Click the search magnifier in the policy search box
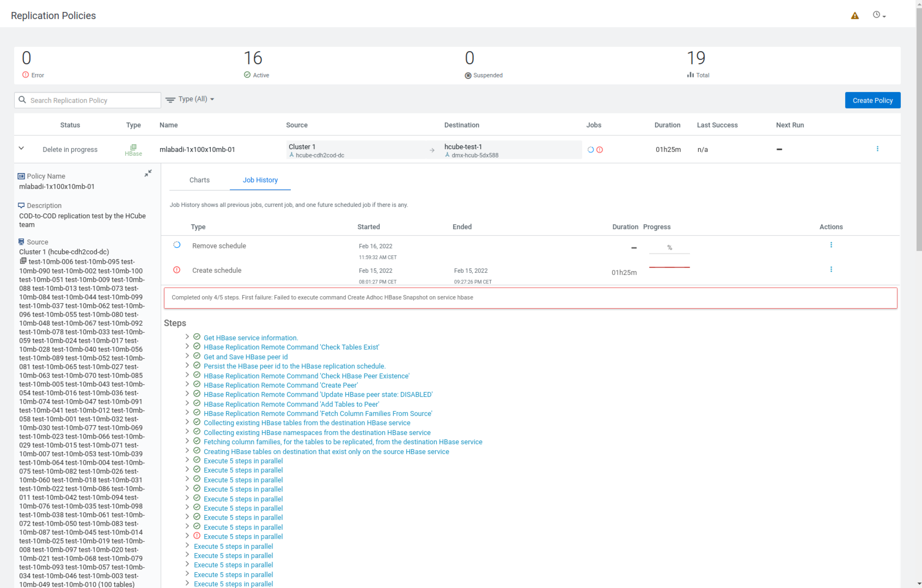The image size is (922, 588). [23, 100]
